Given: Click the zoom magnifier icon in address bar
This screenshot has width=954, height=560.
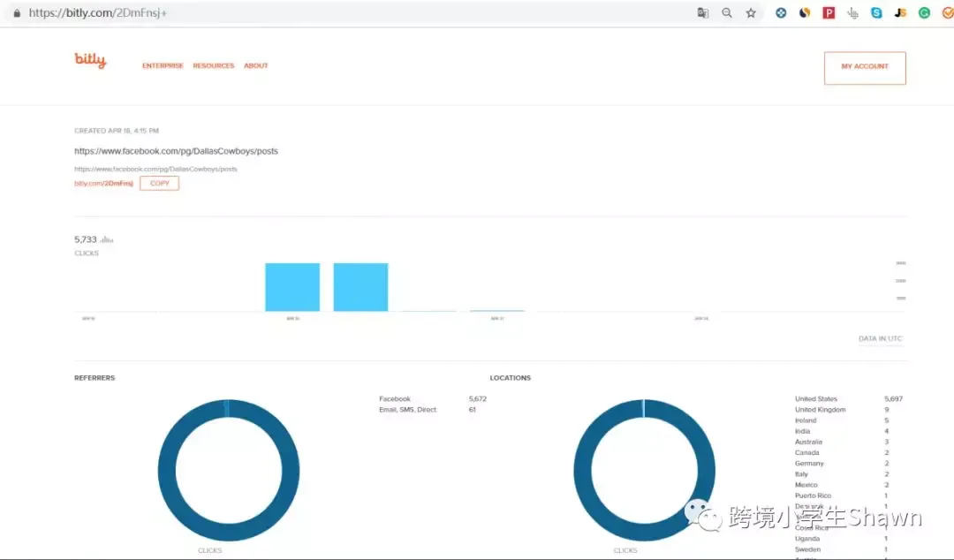Looking at the screenshot, I should coord(726,12).
